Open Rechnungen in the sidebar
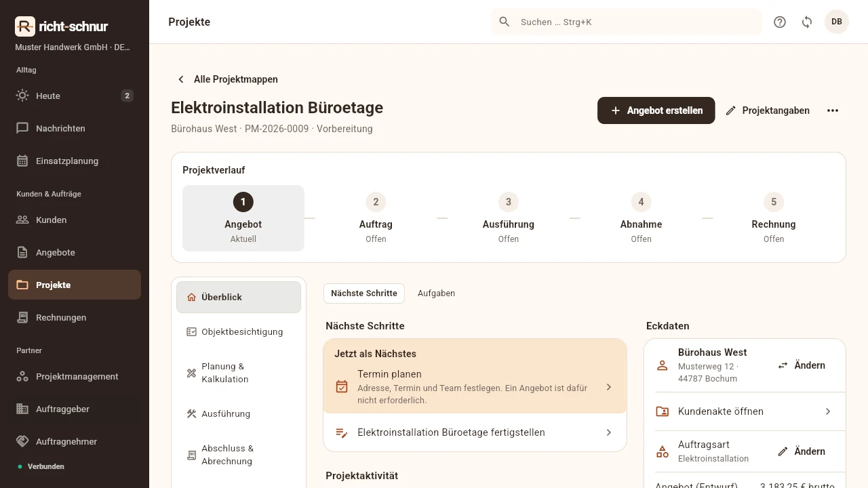The image size is (868, 488). coord(75,317)
